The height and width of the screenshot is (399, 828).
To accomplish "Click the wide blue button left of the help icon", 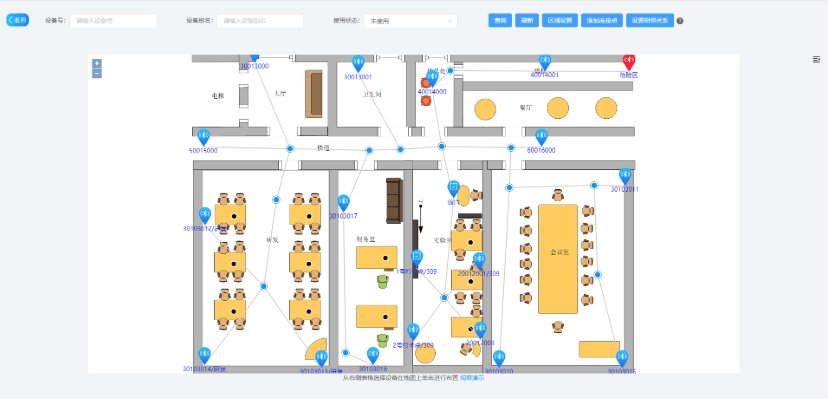I will 650,21.
